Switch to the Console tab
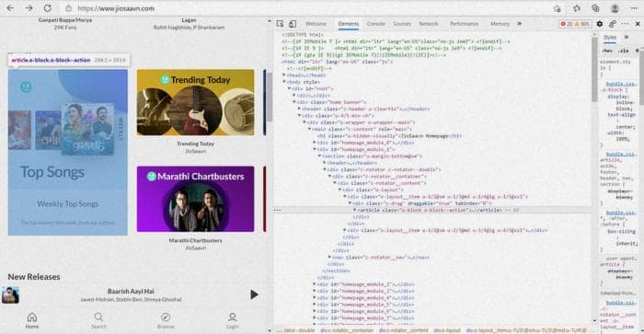The width and height of the screenshot is (644, 334). (x=375, y=24)
